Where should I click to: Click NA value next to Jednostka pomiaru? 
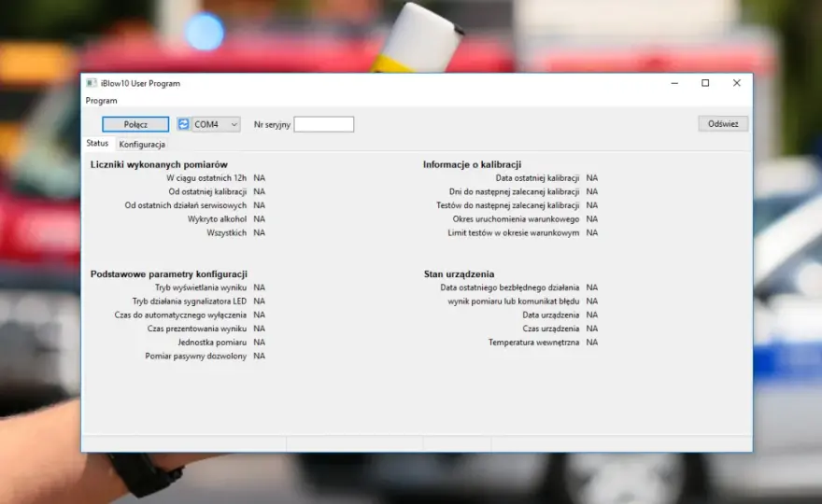260,343
